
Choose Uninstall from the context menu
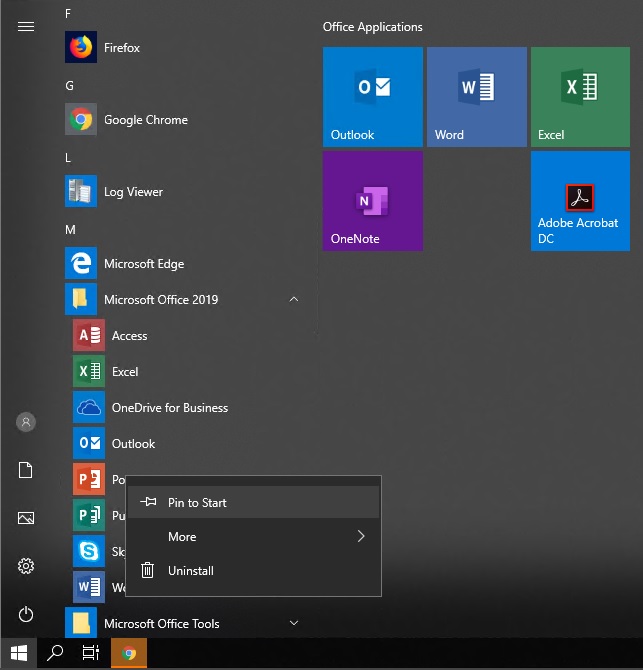(253, 571)
